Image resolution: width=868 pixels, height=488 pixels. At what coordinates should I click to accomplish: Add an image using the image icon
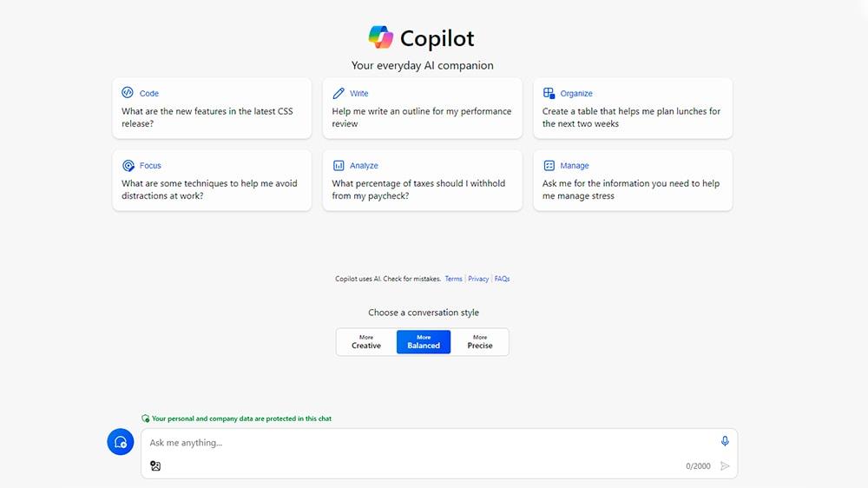point(155,466)
